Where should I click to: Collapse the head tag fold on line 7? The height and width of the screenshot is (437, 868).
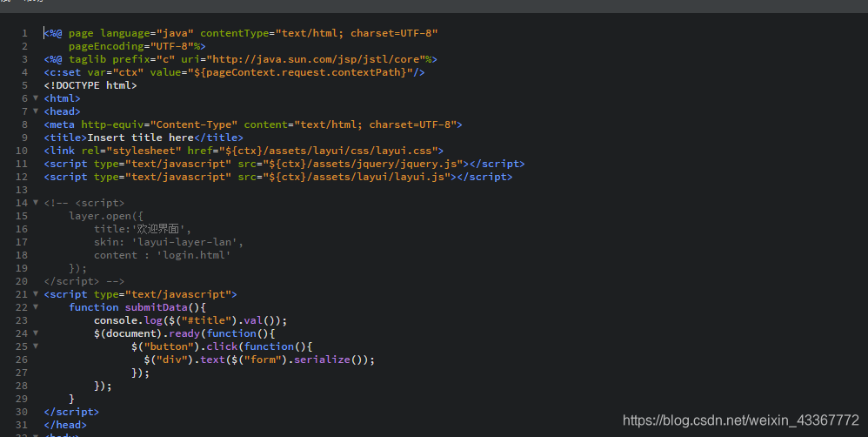click(x=36, y=111)
